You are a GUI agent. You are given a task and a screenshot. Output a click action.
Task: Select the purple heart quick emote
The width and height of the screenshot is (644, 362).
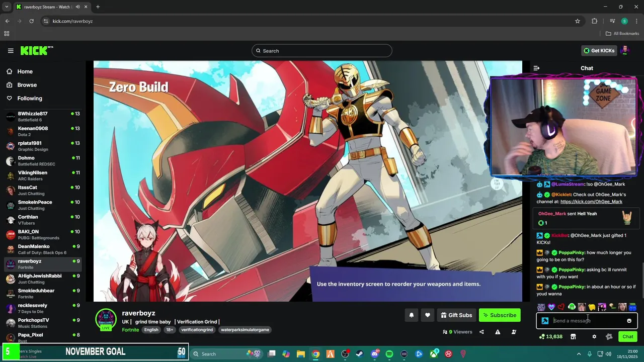click(551, 307)
